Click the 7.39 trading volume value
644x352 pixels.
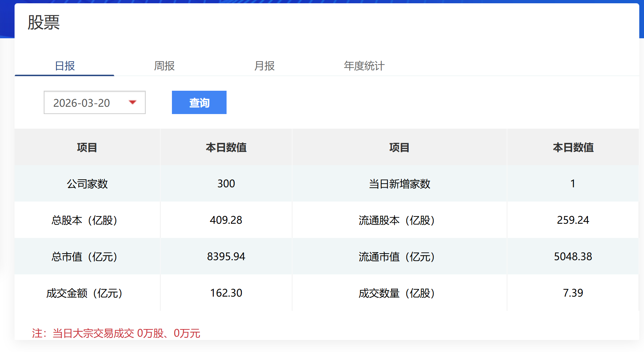pos(573,293)
